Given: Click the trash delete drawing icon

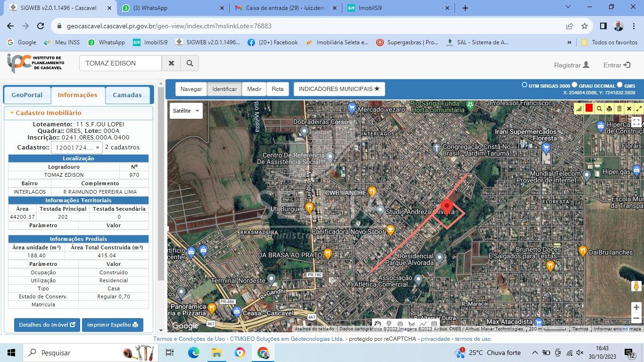Looking at the screenshot, I should [619, 108].
